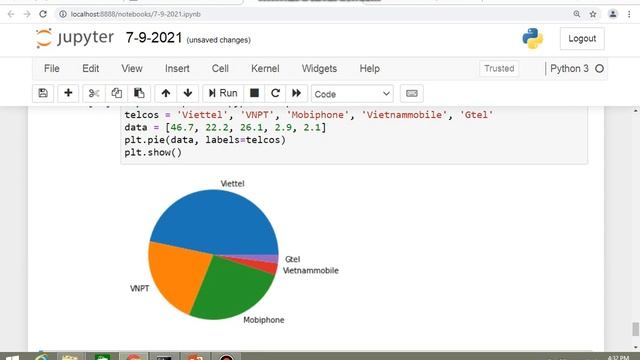Bookmark this page with star icon
This screenshot has height=360, width=640.
coord(593,14)
